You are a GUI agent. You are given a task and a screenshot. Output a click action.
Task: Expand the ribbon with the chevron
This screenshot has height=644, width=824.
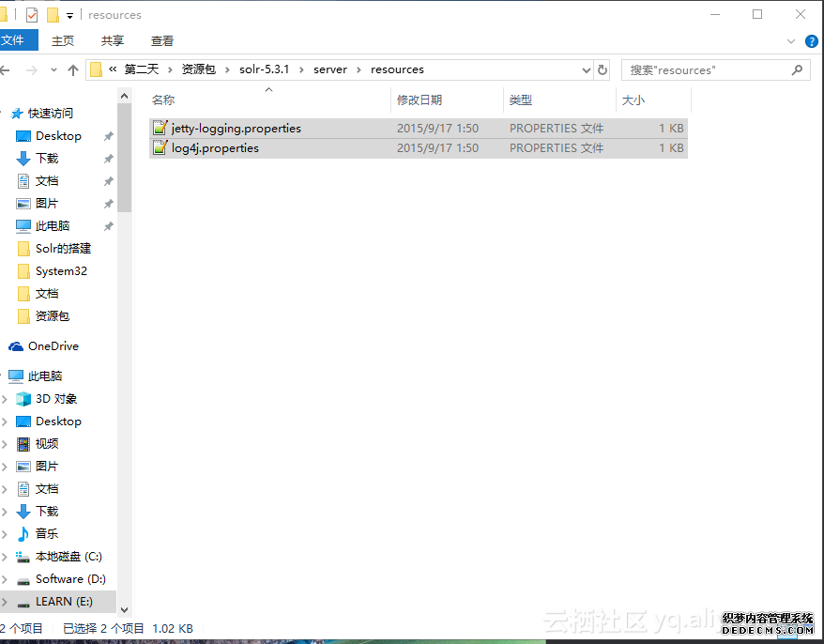click(x=790, y=41)
